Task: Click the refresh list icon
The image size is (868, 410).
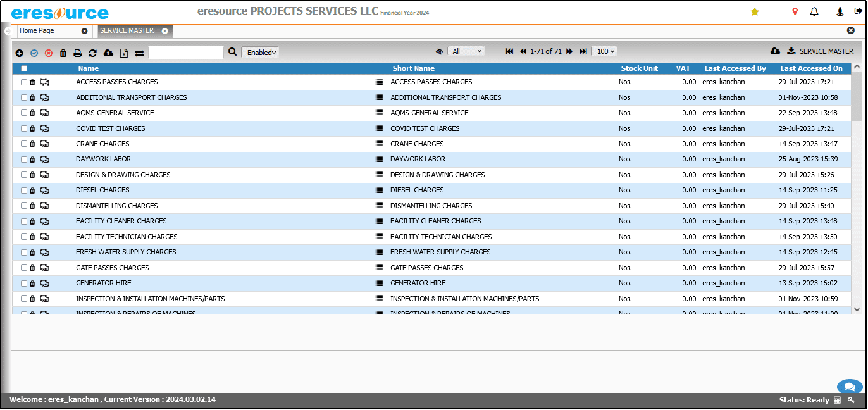Action: (x=92, y=53)
